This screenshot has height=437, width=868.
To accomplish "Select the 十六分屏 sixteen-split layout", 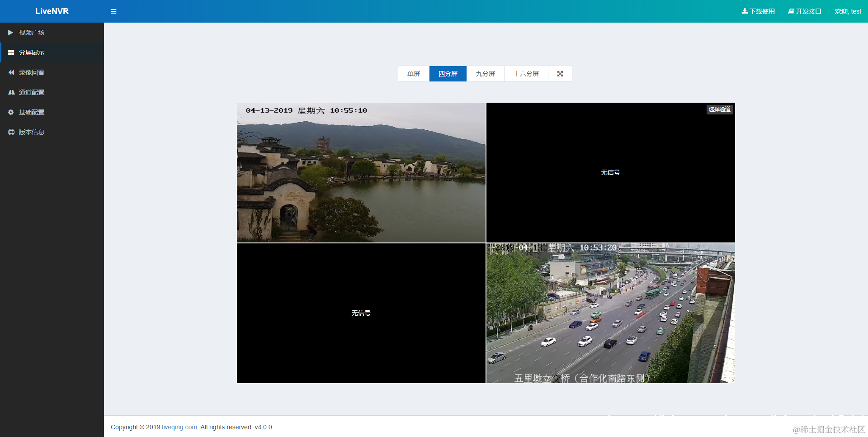I will tap(526, 74).
